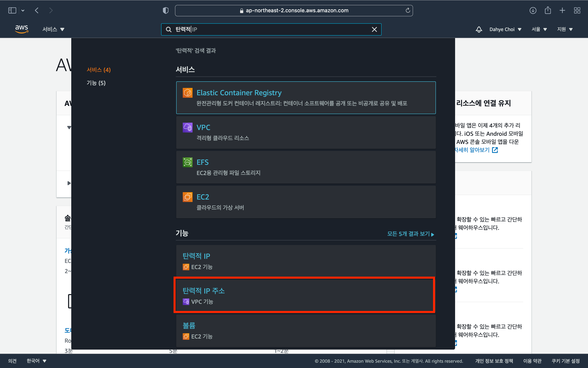Open the notifications bell icon

(x=479, y=29)
